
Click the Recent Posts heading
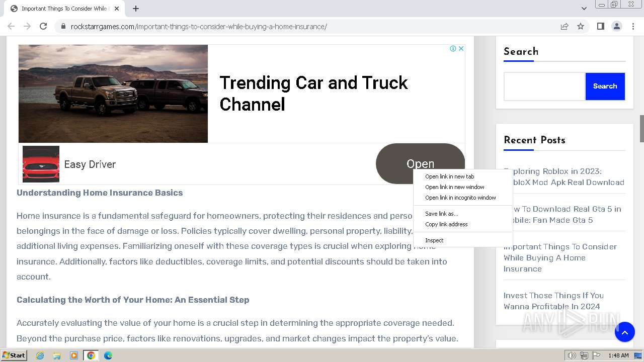(x=534, y=140)
